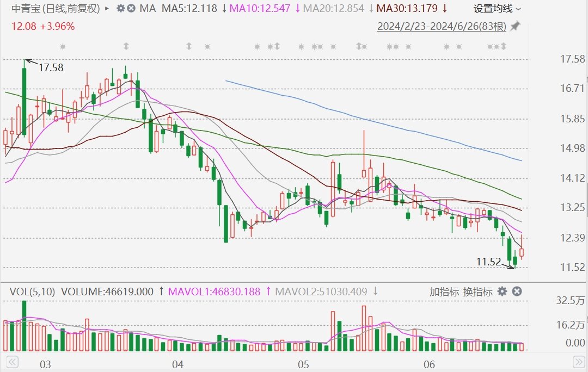The image size is (588, 372).
Task: Click the MA10:12.547 value
Action: point(260,8)
